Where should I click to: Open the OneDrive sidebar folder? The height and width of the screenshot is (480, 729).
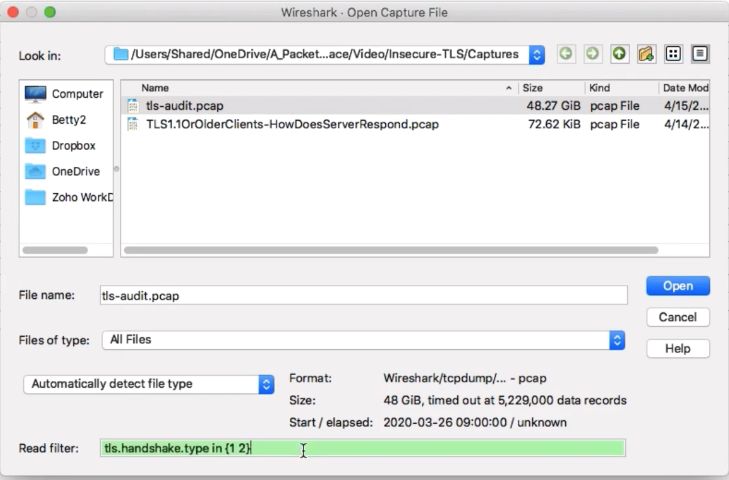pyautogui.click(x=63, y=172)
